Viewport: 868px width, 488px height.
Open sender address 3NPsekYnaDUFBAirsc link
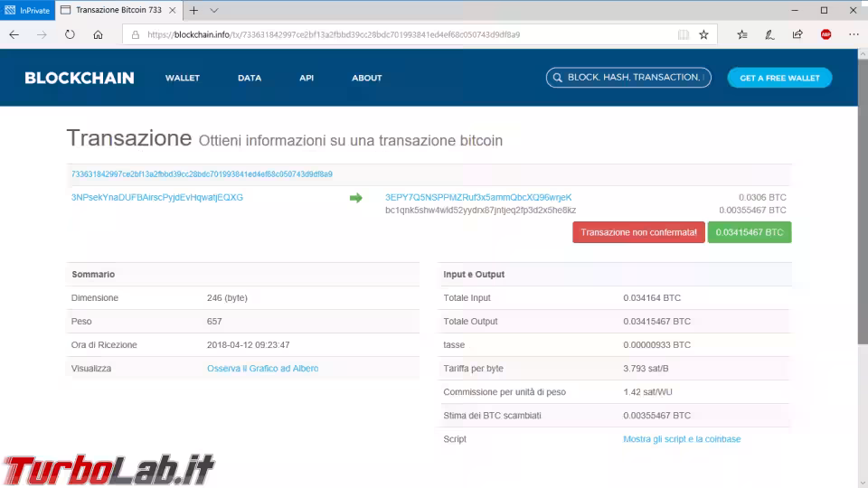coord(156,197)
